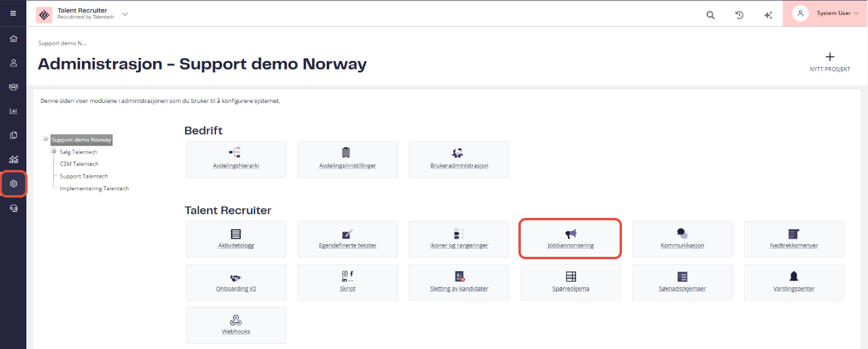Collapse the Support demo Norway tree node
This screenshot has height=349, width=868.
click(x=45, y=139)
